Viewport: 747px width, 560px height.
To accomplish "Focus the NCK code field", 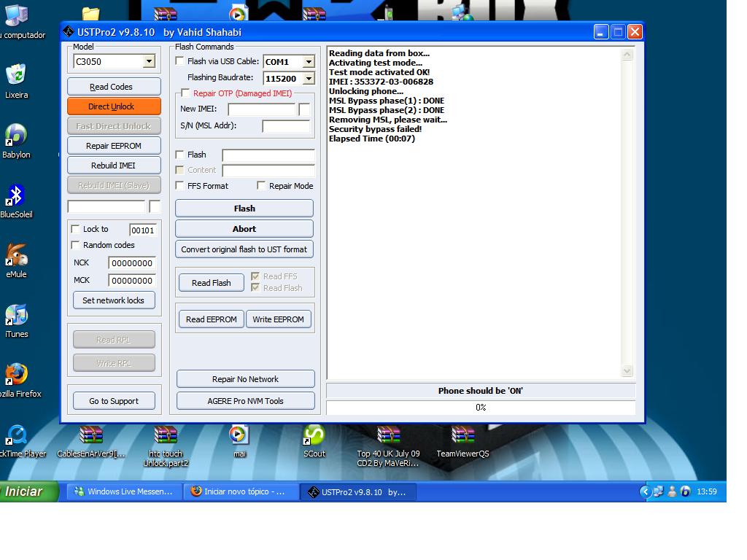I will point(132,262).
